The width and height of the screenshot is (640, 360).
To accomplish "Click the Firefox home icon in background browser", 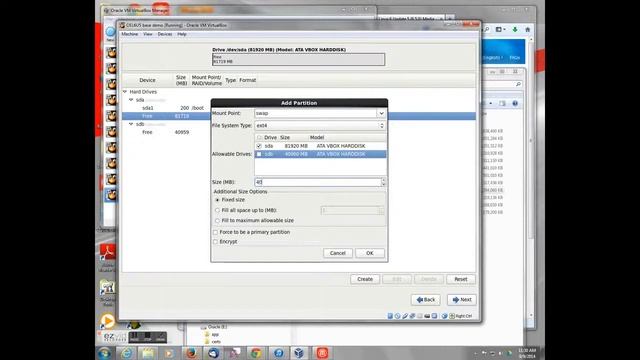I will coord(527,29).
